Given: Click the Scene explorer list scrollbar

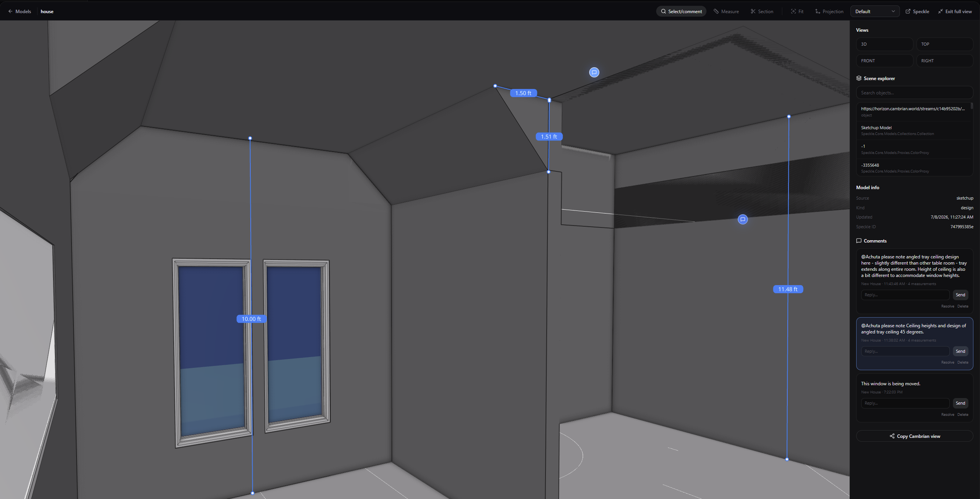Looking at the screenshot, I should tap(971, 106).
